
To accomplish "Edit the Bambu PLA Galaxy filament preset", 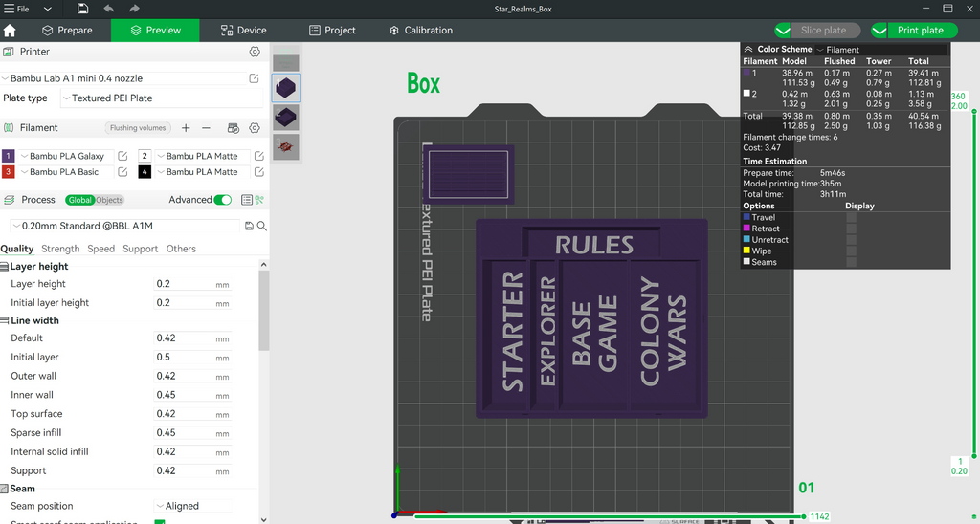I will pos(123,156).
